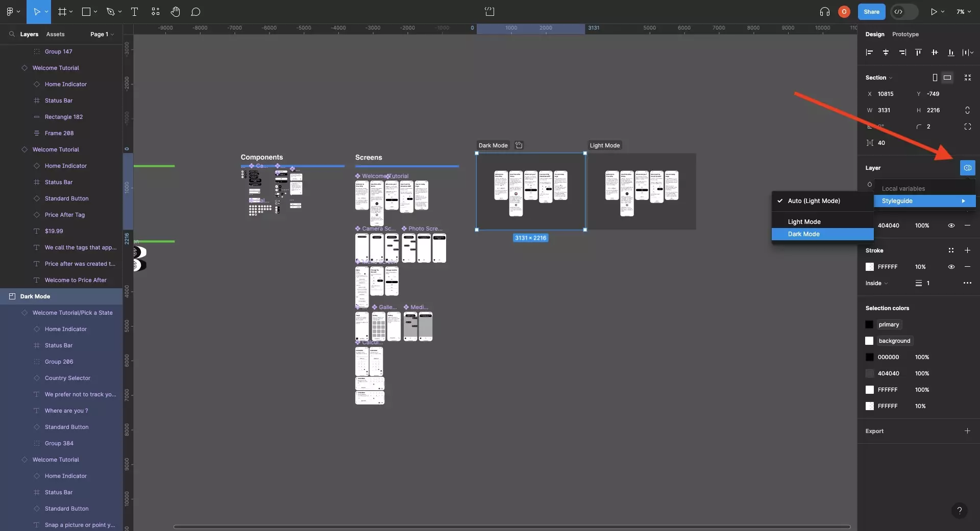Open the Move tools dropdown arrow
The image size is (980, 531).
coord(46,12)
